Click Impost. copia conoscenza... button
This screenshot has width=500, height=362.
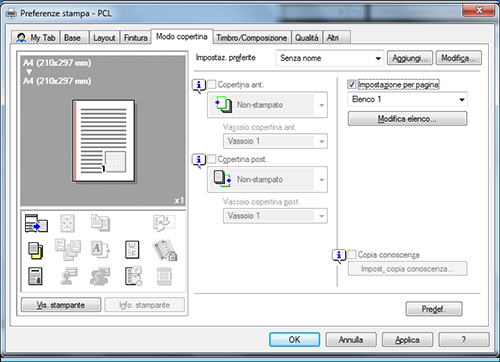click(407, 269)
